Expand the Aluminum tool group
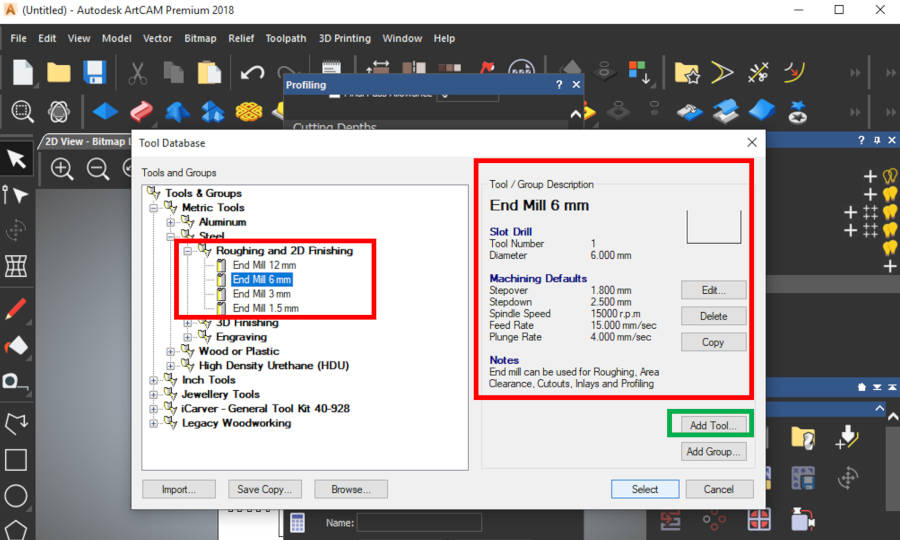The width and height of the screenshot is (900, 540). click(170, 222)
